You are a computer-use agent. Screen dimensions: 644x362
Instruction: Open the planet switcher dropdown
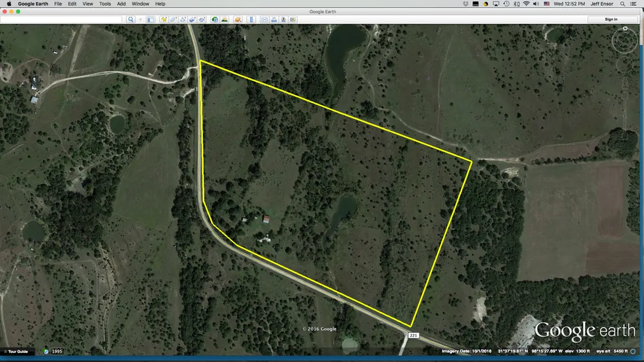pyautogui.click(x=238, y=19)
